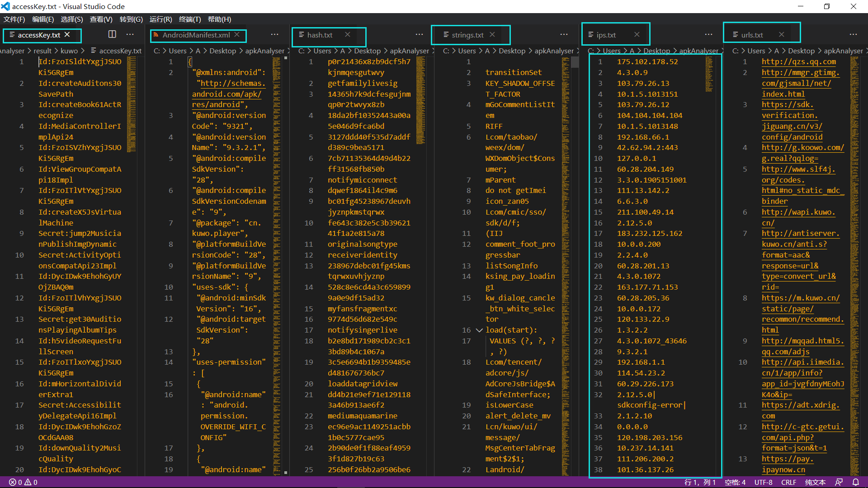Change indentation via 空格: 4

[735, 482]
